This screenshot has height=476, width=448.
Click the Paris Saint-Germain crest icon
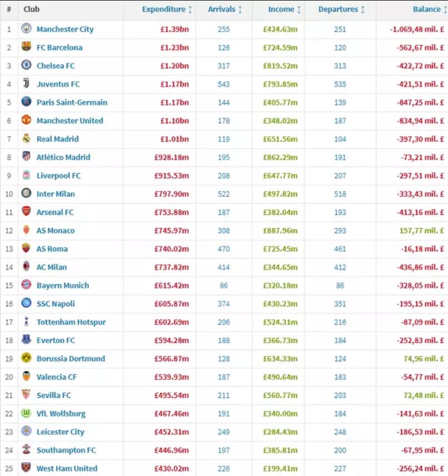pyautogui.click(x=26, y=102)
